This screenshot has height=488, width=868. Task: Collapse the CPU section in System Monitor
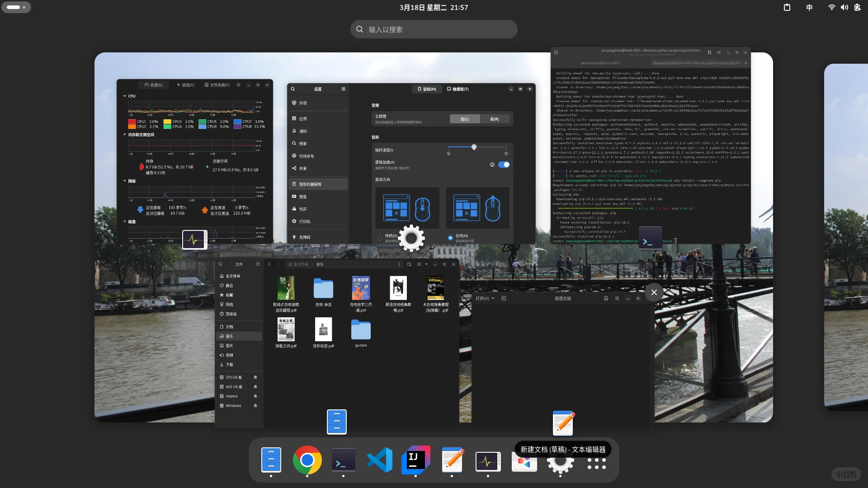125,96
